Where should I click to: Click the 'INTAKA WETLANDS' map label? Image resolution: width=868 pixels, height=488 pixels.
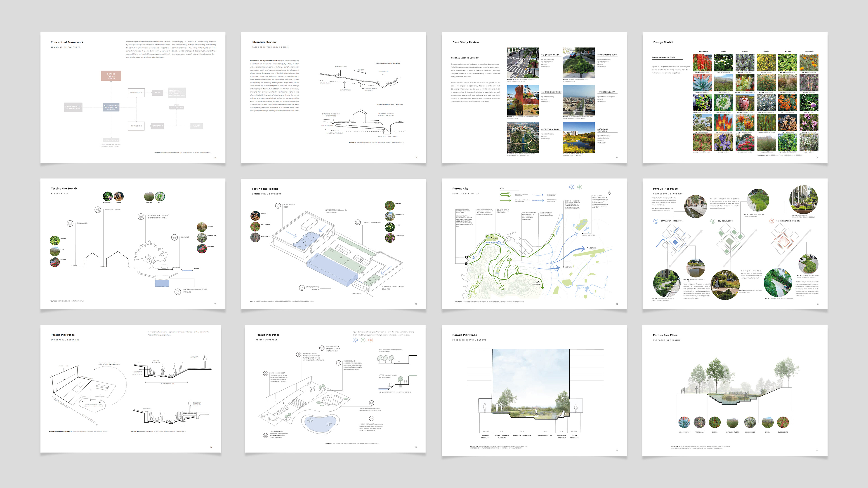click(589, 235)
